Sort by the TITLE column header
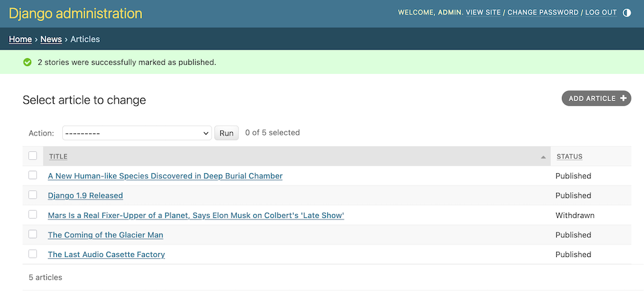 (x=58, y=157)
